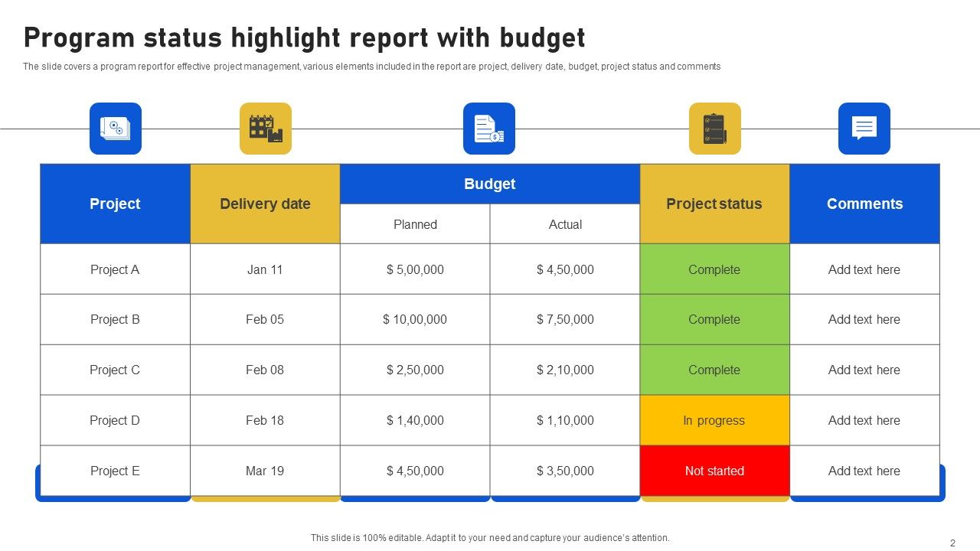
Task: Select Project B green Complete status cell
Action: [714, 319]
